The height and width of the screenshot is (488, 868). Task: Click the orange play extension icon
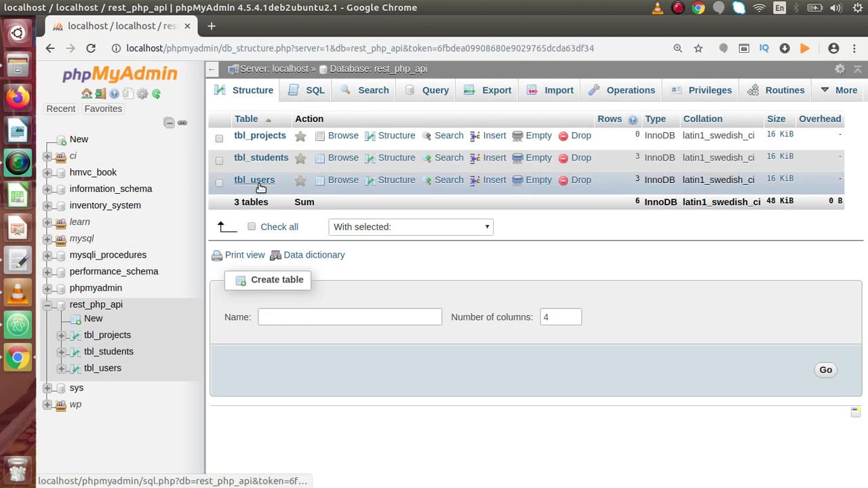(805, 48)
